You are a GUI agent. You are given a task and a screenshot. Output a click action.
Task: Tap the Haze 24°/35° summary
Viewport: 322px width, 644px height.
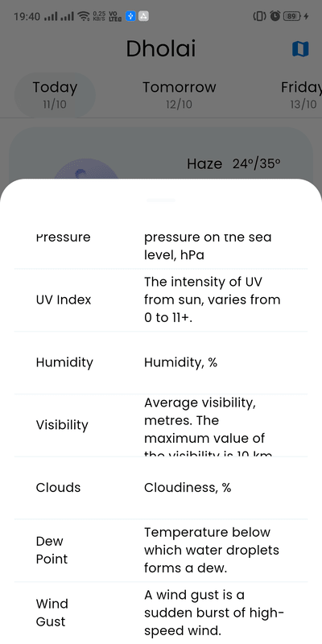(233, 164)
